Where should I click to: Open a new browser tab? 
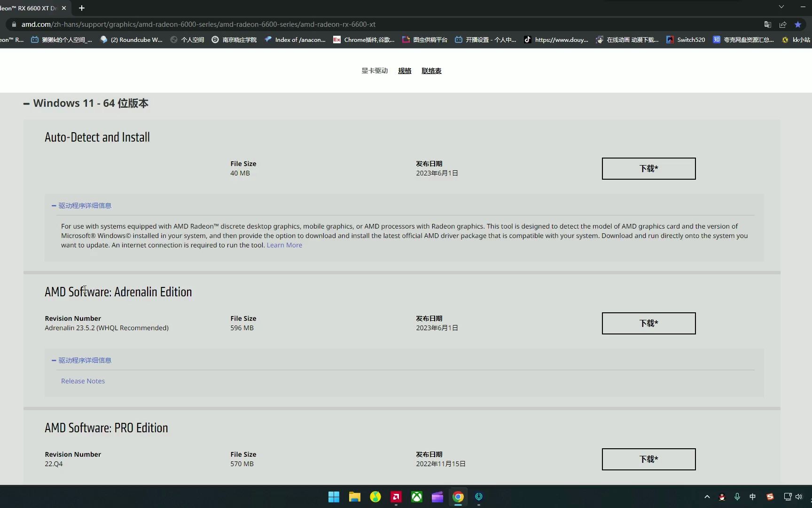[82, 8]
